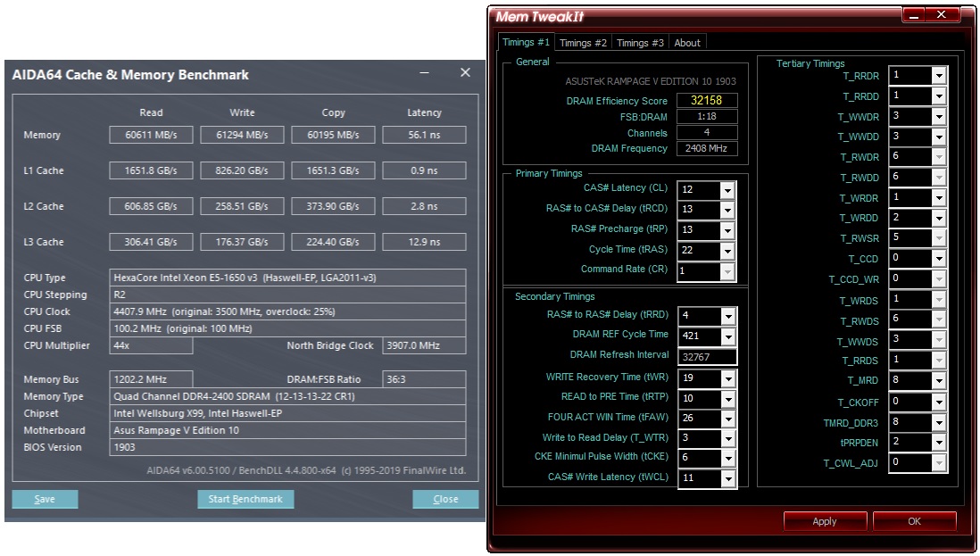Expand the T_RWDD dropdown
This screenshot has height=556, width=980.
(939, 178)
